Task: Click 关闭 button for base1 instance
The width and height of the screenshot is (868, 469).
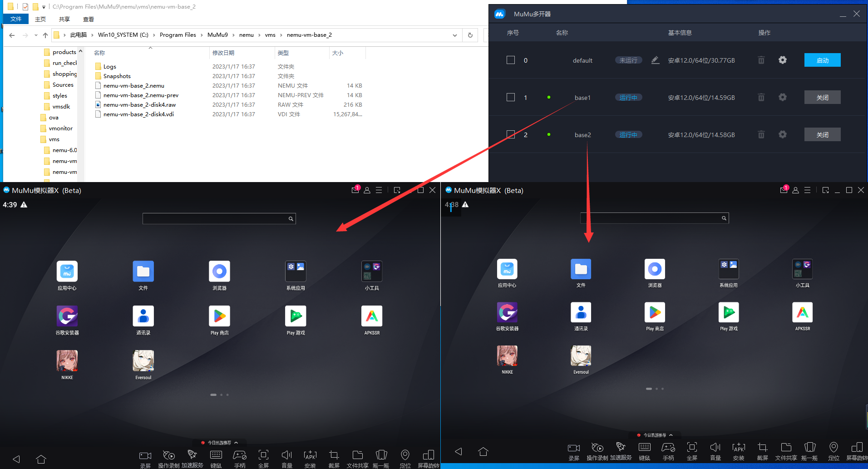Action: point(822,97)
